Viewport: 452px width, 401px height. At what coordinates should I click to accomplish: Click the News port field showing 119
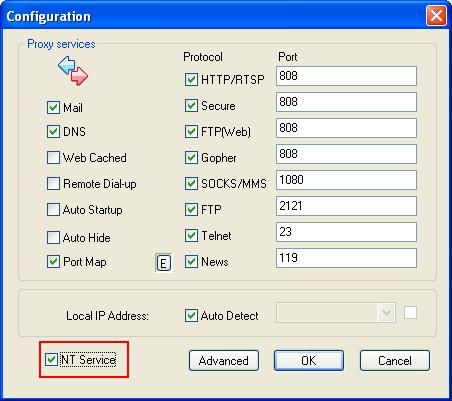tap(346, 258)
